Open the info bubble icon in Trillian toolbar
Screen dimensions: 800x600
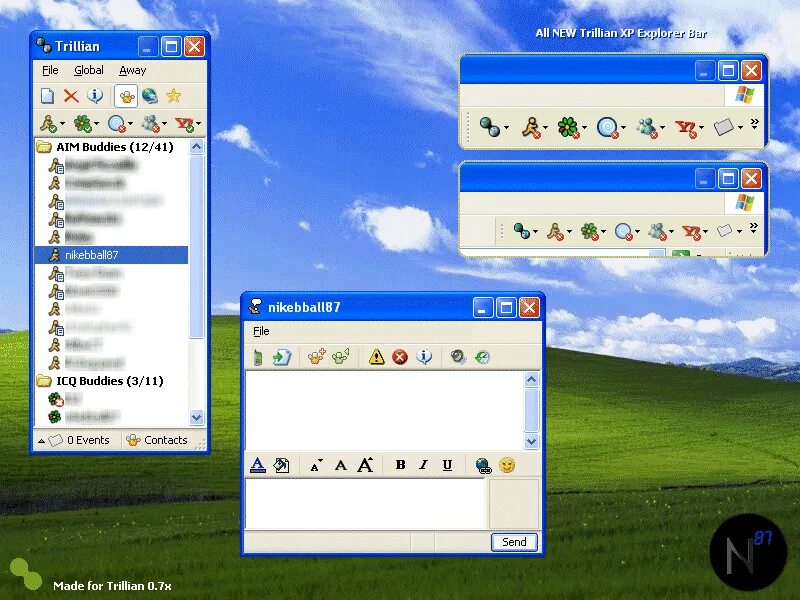tap(95, 95)
